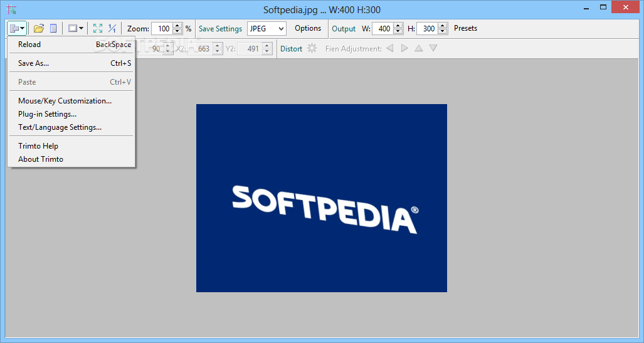Viewport: 644px width, 343px height.
Task: Open Mouse/Key Customization... menu item
Action: pos(71,100)
